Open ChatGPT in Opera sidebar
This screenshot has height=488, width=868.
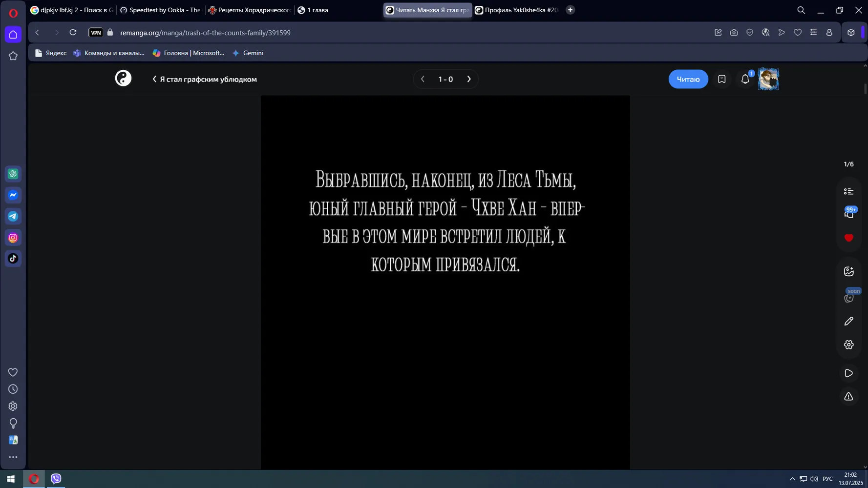[x=13, y=174]
